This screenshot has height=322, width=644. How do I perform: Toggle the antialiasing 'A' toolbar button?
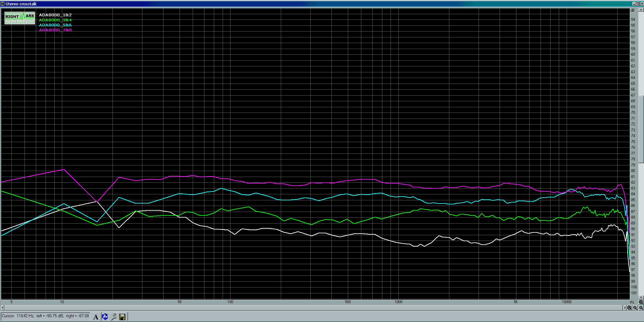[x=96, y=317]
